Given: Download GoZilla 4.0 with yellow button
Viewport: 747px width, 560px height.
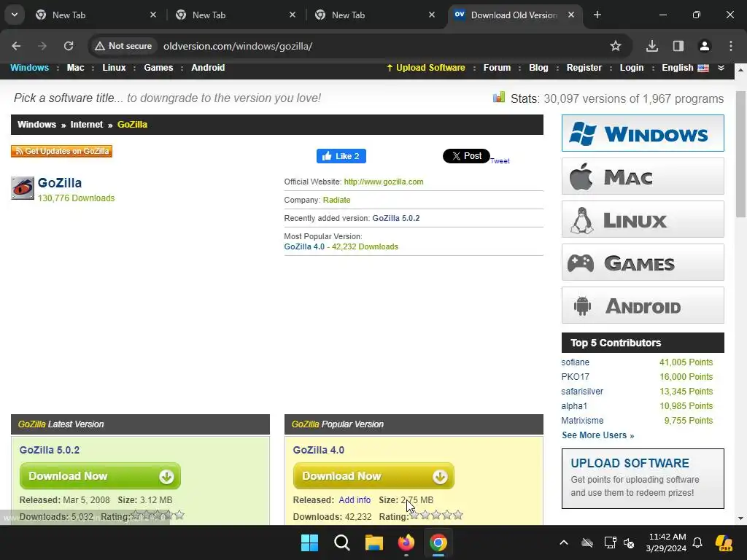Looking at the screenshot, I should tap(373, 476).
